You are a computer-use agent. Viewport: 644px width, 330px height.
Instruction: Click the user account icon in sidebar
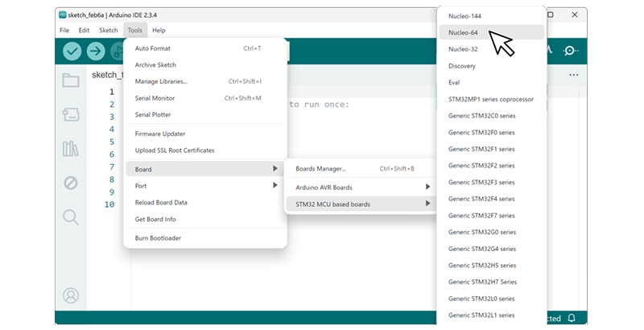(x=71, y=295)
